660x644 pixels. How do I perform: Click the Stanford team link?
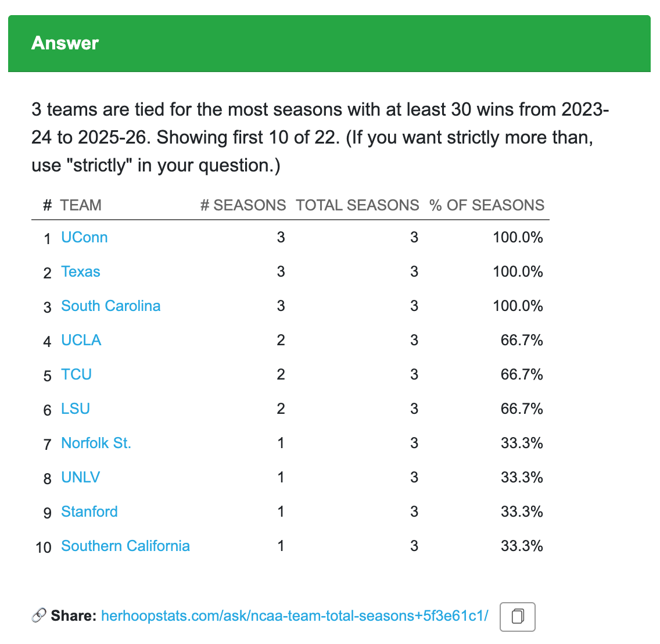(89, 511)
